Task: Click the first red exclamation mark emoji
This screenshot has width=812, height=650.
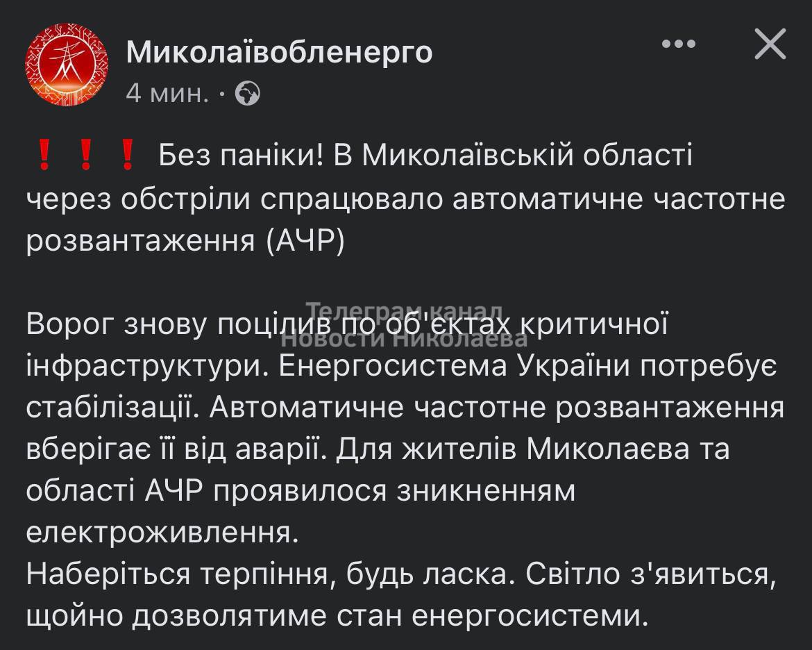Action: point(44,156)
